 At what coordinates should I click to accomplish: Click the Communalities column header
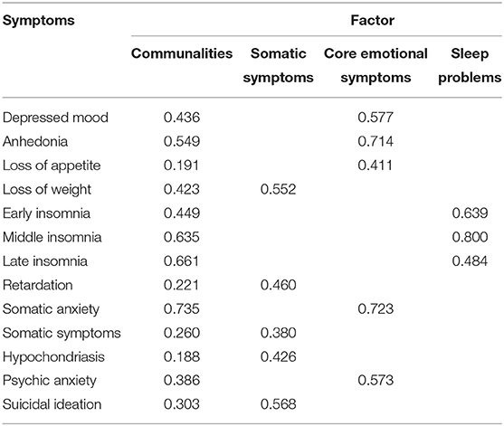182,53
